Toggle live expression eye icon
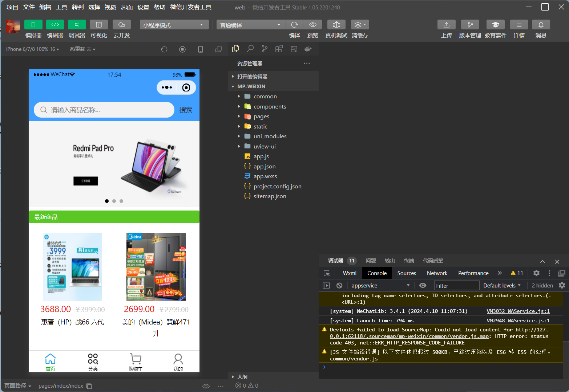The image size is (569, 392). click(423, 286)
